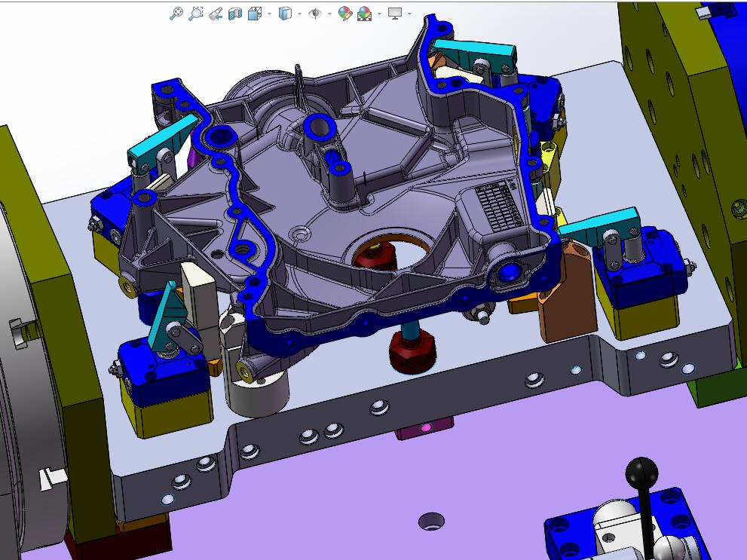Activate the Zoom to Area tool
This screenshot has width=747, height=560.
pyautogui.click(x=196, y=14)
